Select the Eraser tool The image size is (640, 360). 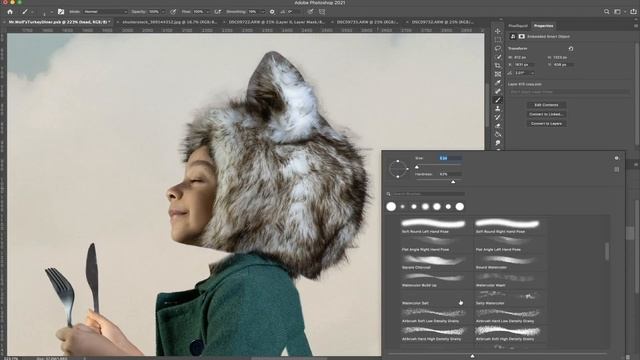498,126
